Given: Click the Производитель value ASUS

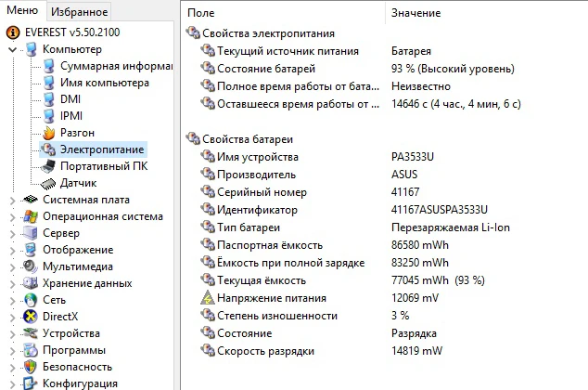Looking at the screenshot, I should coord(404,175).
